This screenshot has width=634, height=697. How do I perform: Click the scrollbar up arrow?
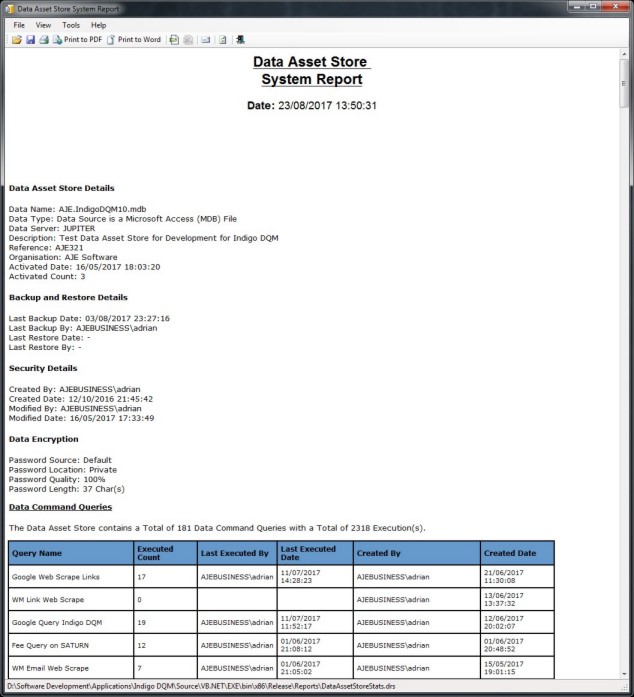click(x=625, y=55)
